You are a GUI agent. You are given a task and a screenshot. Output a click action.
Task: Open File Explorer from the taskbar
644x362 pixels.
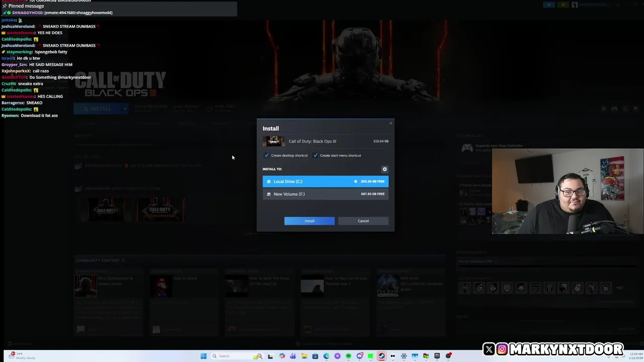point(304,356)
